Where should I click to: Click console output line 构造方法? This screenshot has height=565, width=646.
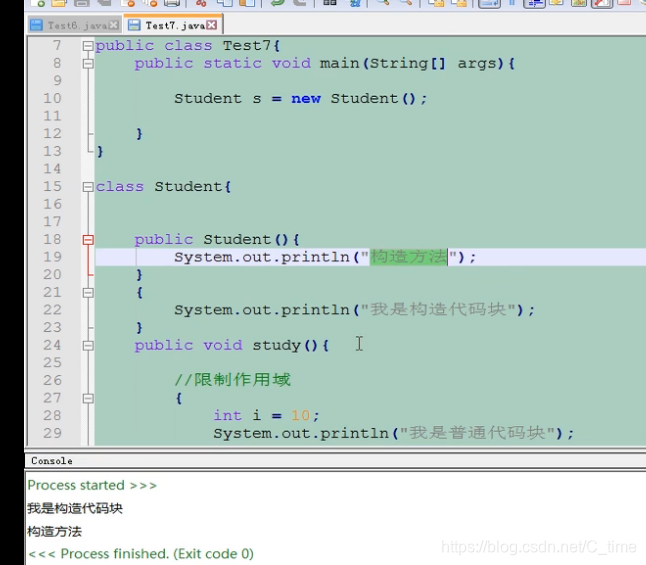[x=54, y=532]
